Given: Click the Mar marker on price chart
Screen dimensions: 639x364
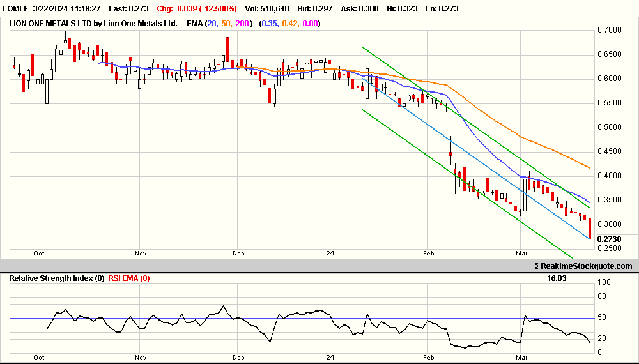Looking at the screenshot, I should pyautogui.click(x=521, y=254).
